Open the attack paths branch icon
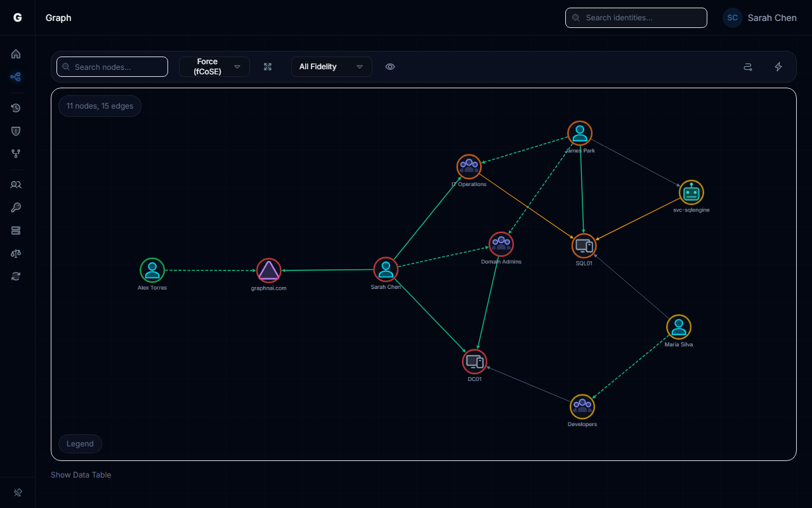 16,154
